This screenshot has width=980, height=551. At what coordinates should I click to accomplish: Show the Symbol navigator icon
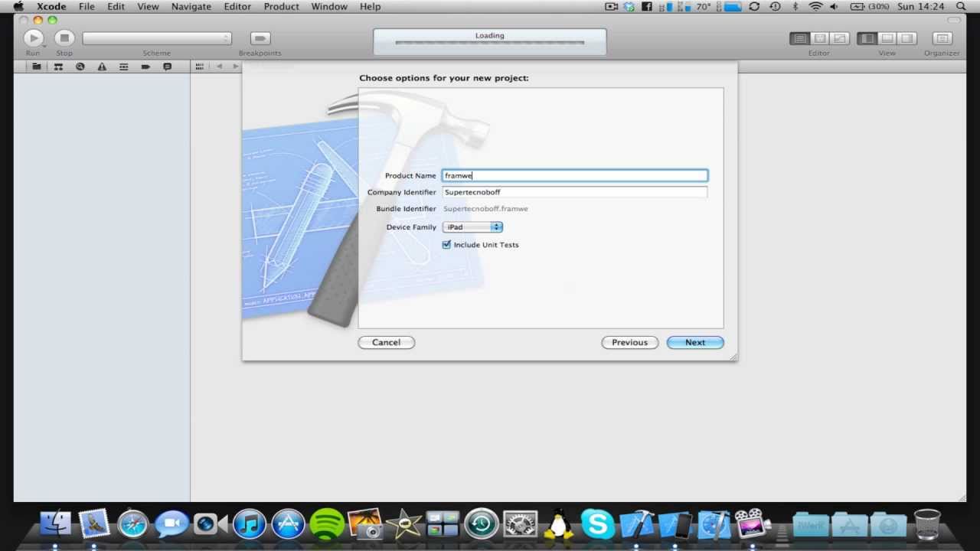pyautogui.click(x=58, y=67)
